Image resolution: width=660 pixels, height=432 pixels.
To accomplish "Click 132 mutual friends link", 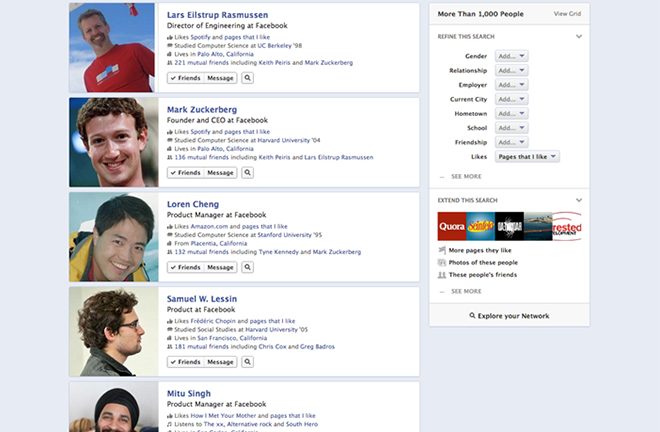I will point(201,252).
